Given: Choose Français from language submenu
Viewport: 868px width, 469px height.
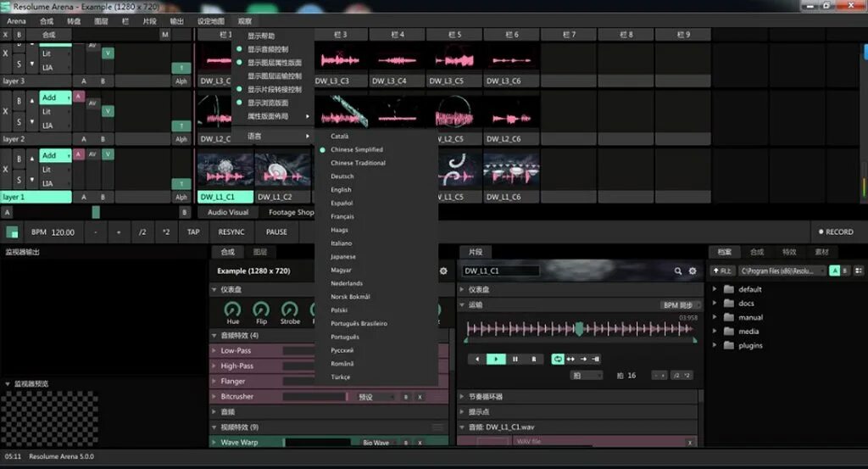Looking at the screenshot, I should tap(342, 216).
